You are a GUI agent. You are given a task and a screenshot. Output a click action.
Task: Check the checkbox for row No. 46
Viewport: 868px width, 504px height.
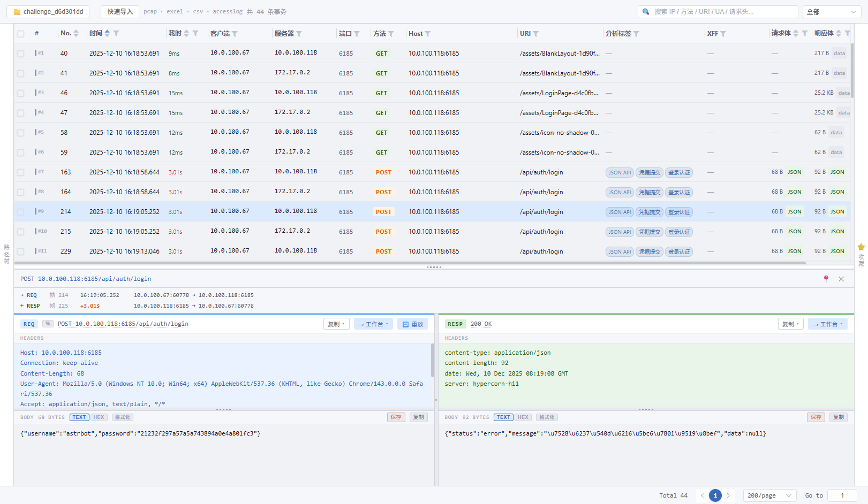tap(20, 93)
